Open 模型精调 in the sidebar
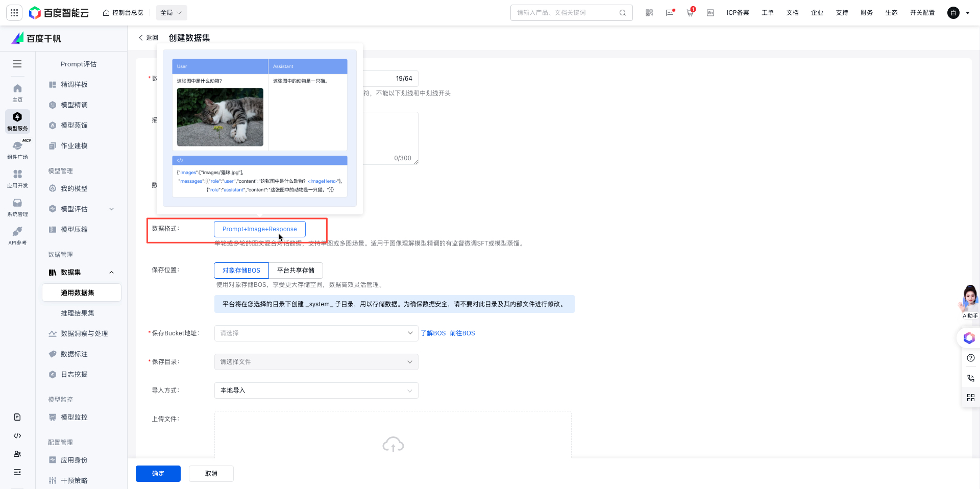Viewport: 980px width, 489px height. (74, 105)
